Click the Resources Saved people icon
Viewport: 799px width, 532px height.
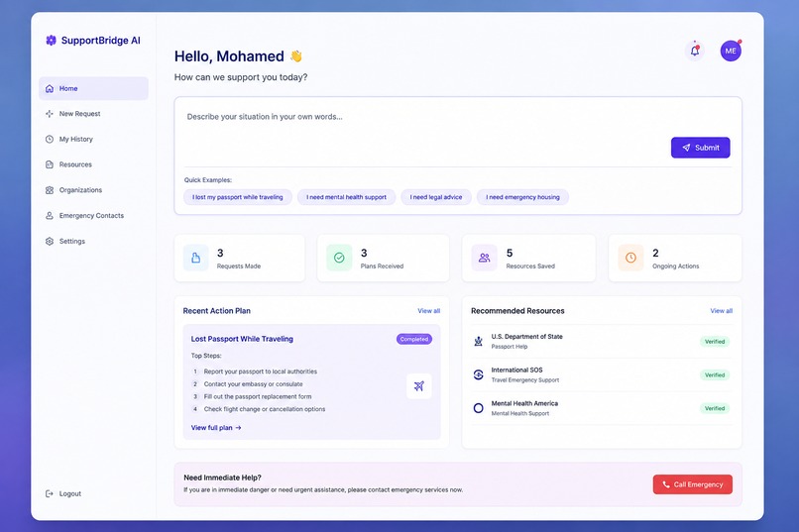tap(484, 258)
